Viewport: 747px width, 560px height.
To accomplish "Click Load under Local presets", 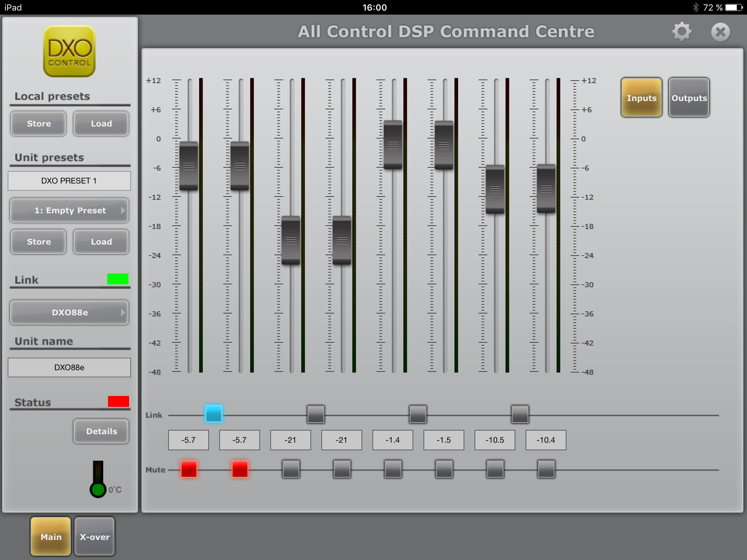I will coord(101,124).
